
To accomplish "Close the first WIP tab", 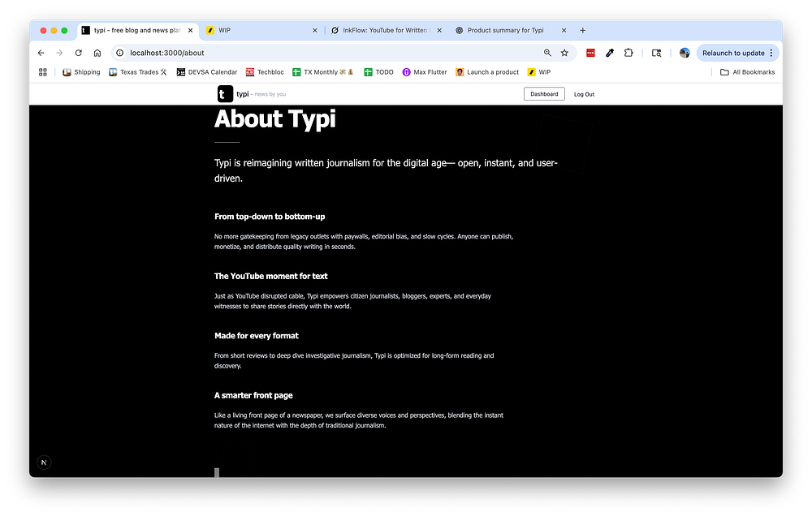I will (315, 31).
